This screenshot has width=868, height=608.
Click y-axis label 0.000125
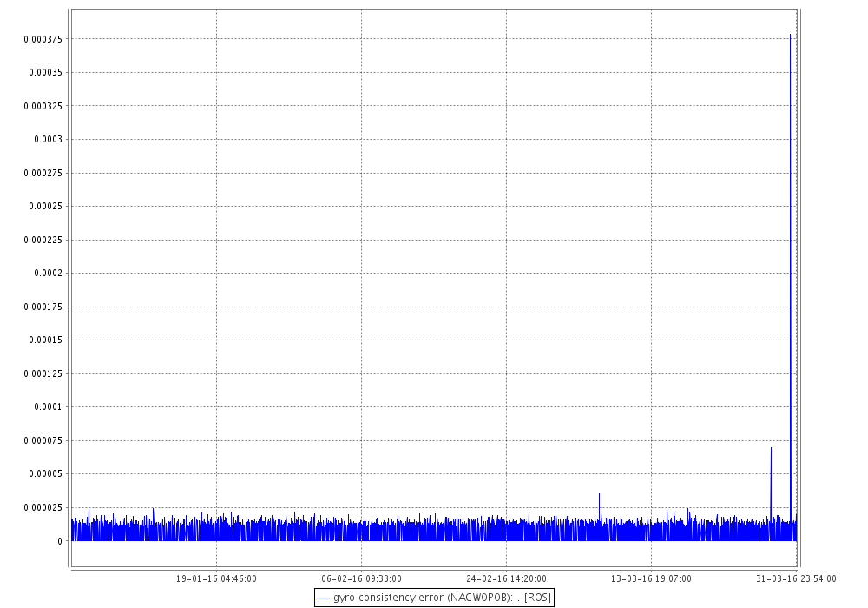(43, 373)
